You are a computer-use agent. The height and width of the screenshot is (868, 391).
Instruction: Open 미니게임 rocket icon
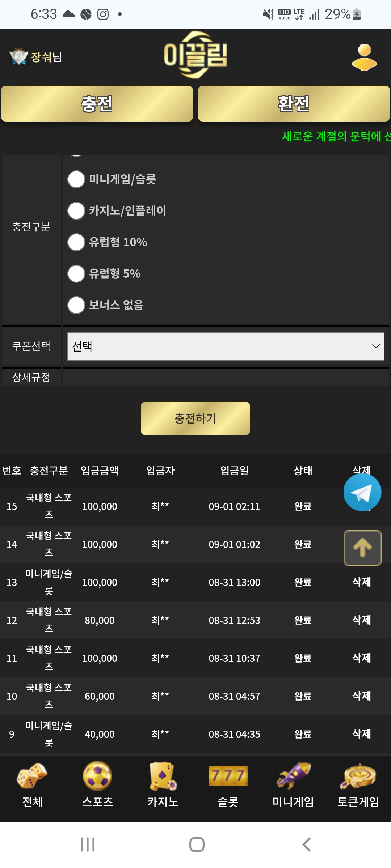(x=293, y=776)
